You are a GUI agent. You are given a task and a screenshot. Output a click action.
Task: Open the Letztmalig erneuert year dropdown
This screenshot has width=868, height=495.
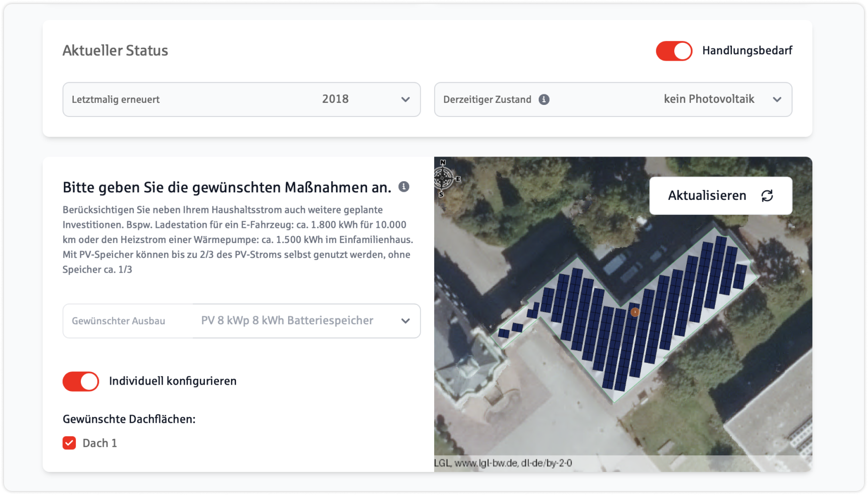[241, 99]
